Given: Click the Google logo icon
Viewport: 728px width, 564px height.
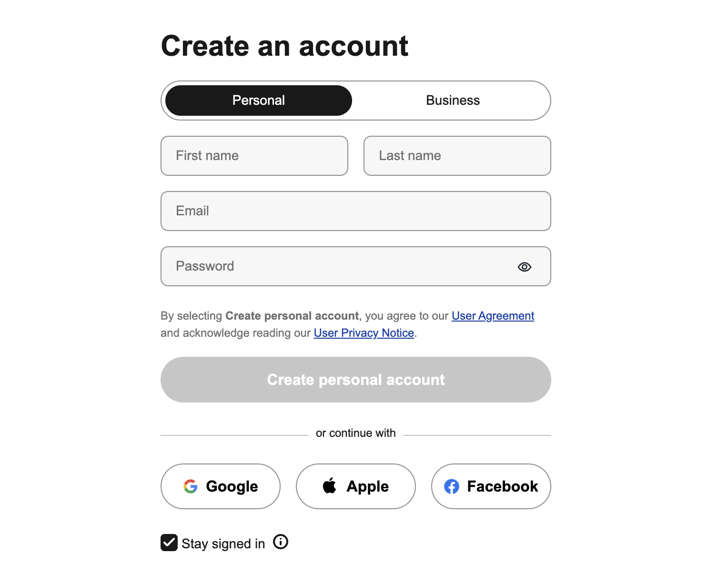Looking at the screenshot, I should point(191,486).
